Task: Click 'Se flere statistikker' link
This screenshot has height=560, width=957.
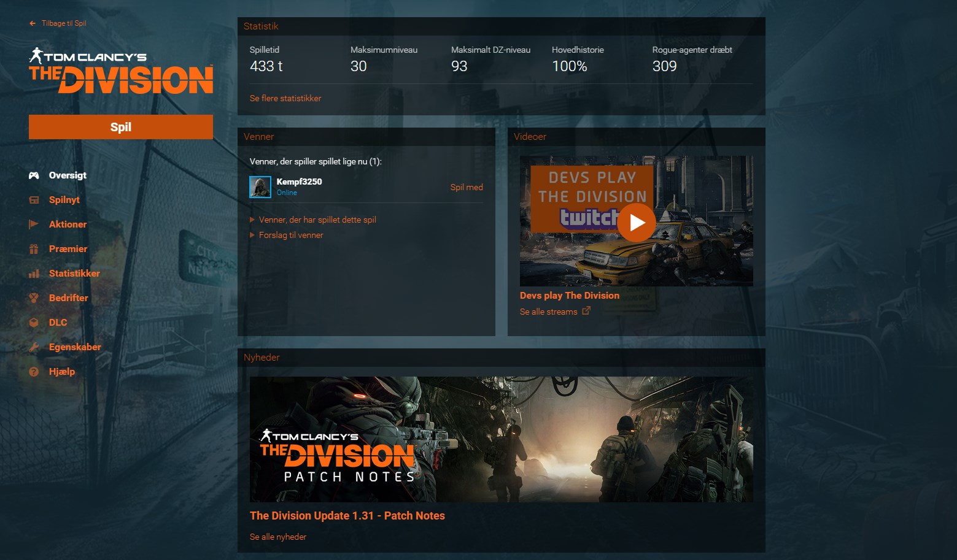Action: 285,98
